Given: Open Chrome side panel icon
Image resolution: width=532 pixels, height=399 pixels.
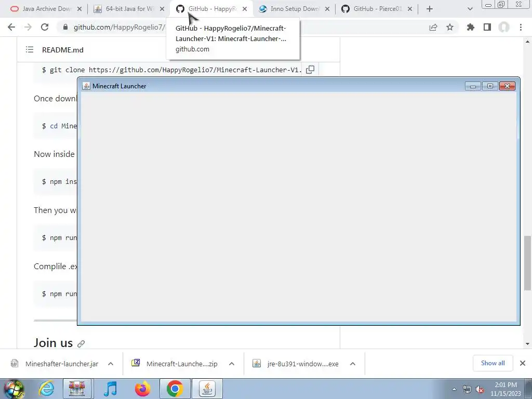Looking at the screenshot, I should pyautogui.click(x=487, y=27).
